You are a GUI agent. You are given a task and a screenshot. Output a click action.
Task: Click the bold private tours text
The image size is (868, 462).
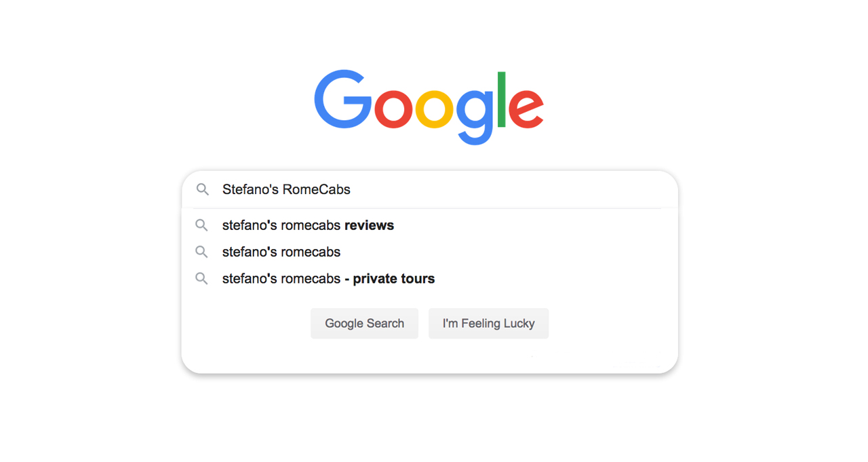(x=394, y=279)
